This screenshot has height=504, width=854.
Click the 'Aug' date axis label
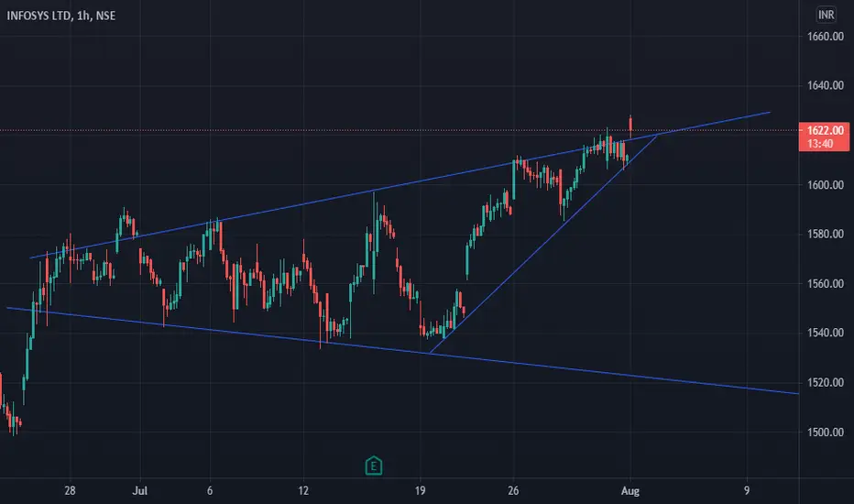630,490
